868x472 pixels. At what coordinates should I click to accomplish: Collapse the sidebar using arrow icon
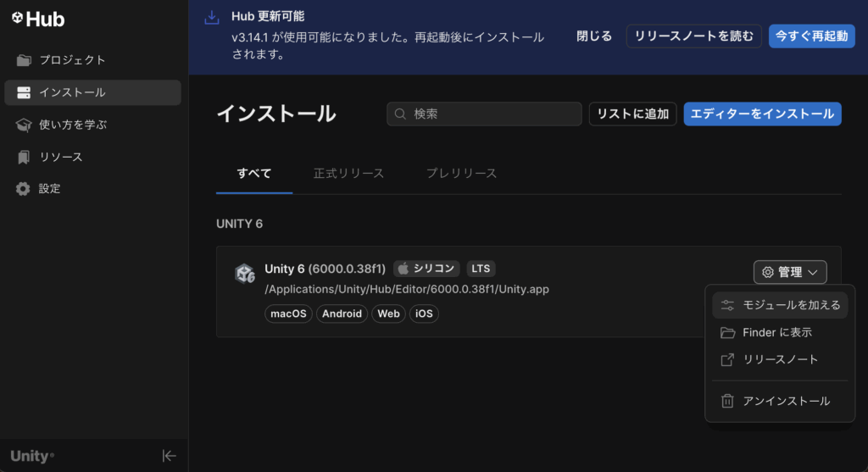tap(170, 456)
